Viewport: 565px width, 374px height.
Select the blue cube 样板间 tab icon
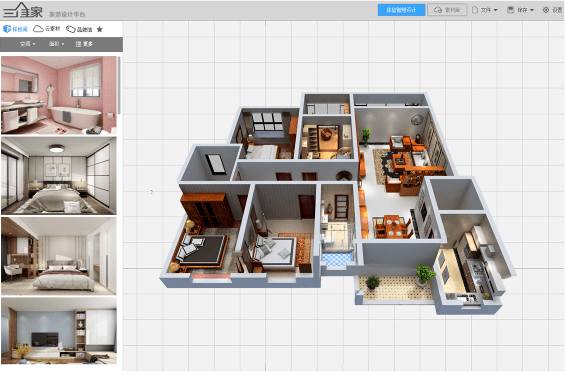(x=7, y=29)
